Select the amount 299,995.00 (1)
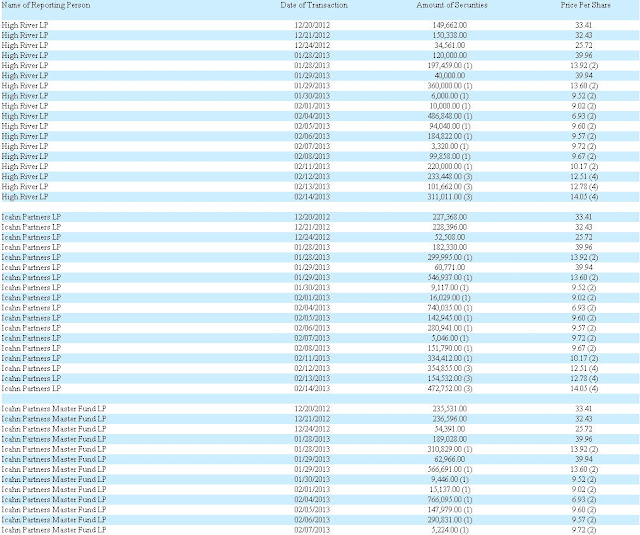 tap(450, 258)
